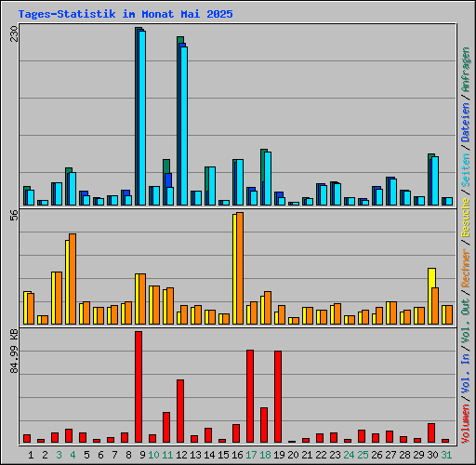Click the y-axis value 56
476x465 pixels.
tap(14, 216)
